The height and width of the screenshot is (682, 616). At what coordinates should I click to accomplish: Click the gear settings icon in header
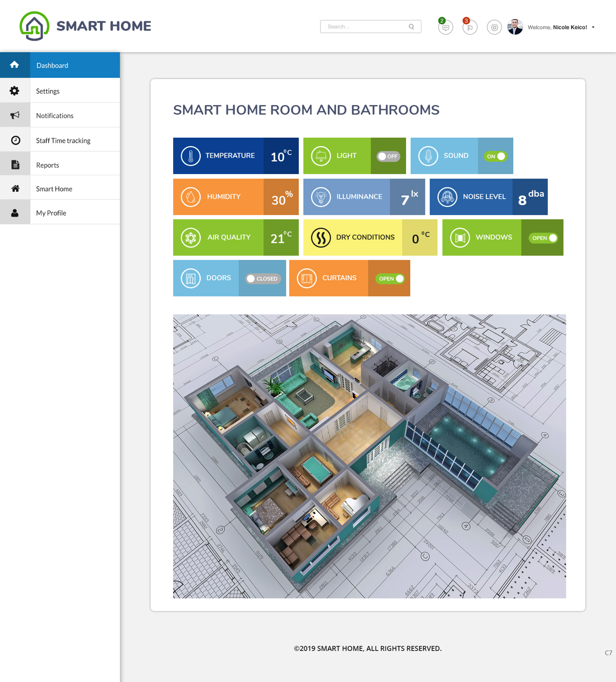(494, 28)
